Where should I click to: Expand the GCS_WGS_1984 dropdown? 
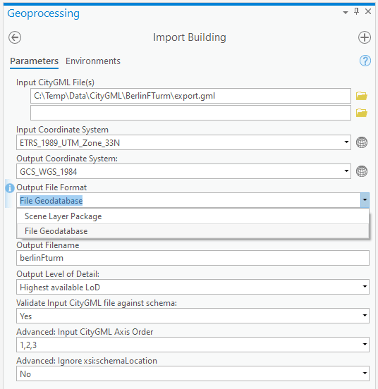click(346, 171)
